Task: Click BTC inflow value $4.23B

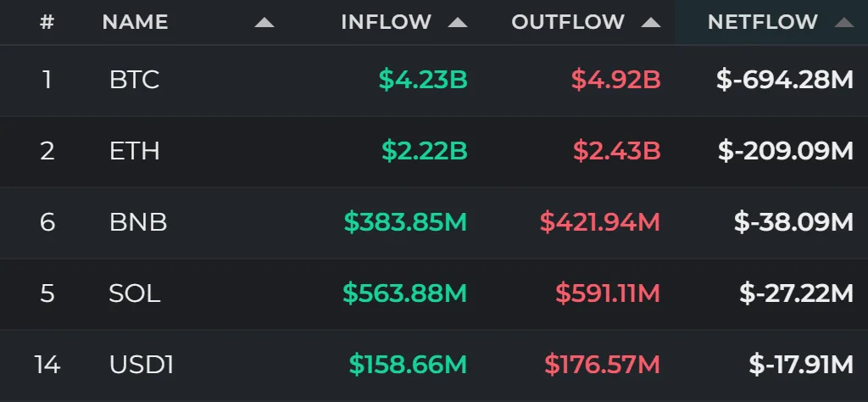Action: [424, 80]
